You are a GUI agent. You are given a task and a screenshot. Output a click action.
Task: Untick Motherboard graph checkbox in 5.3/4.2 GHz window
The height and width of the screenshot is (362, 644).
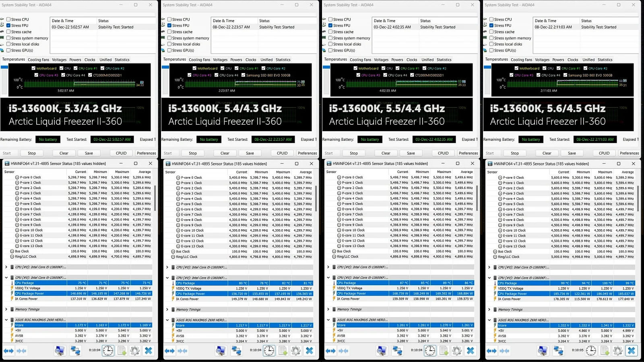[33, 68]
